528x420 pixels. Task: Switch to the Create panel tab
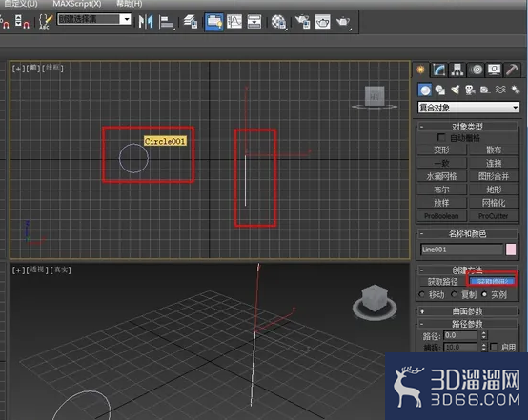(420, 70)
